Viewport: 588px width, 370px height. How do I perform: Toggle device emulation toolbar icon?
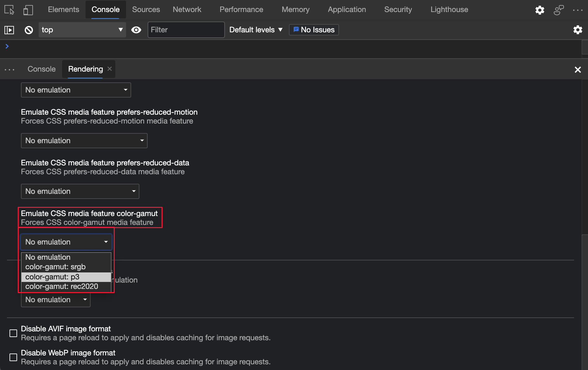pos(28,10)
